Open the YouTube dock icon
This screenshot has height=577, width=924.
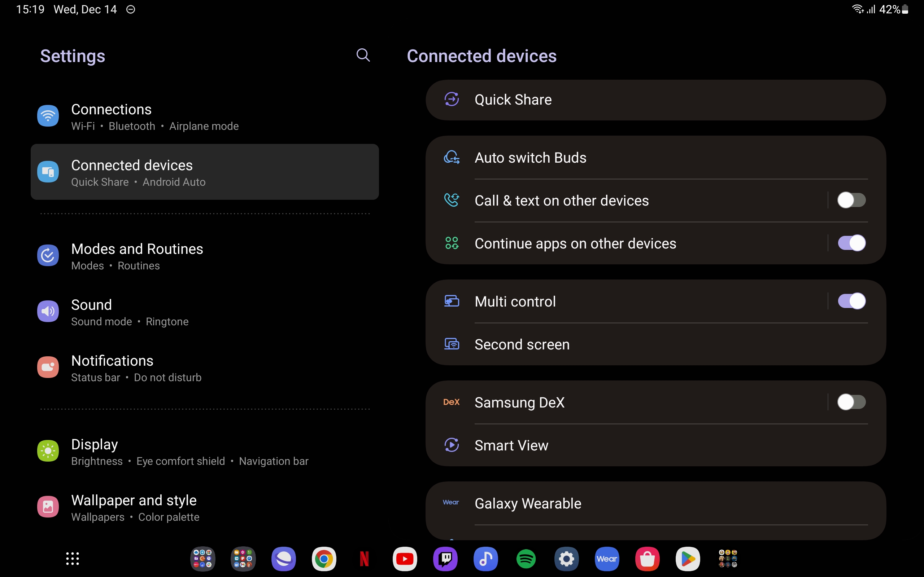405,559
